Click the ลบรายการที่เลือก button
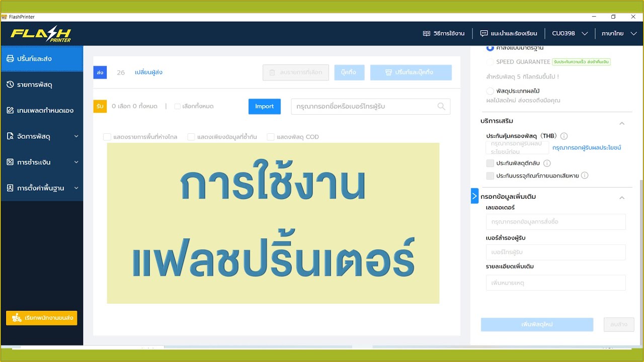This screenshot has width=644, height=362. coord(296,72)
